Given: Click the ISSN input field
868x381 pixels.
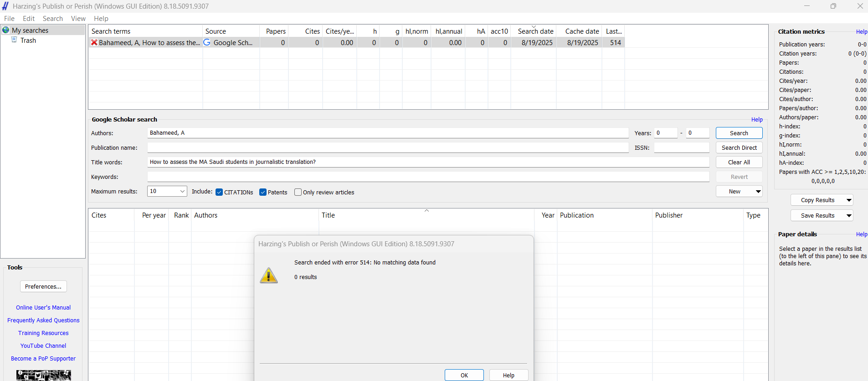Looking at the screenshot, I should coord(682,147).
